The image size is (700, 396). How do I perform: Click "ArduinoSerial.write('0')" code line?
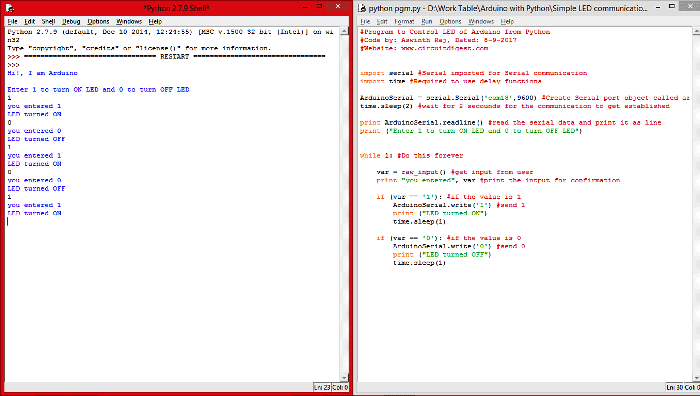click(x=459, y=246)
